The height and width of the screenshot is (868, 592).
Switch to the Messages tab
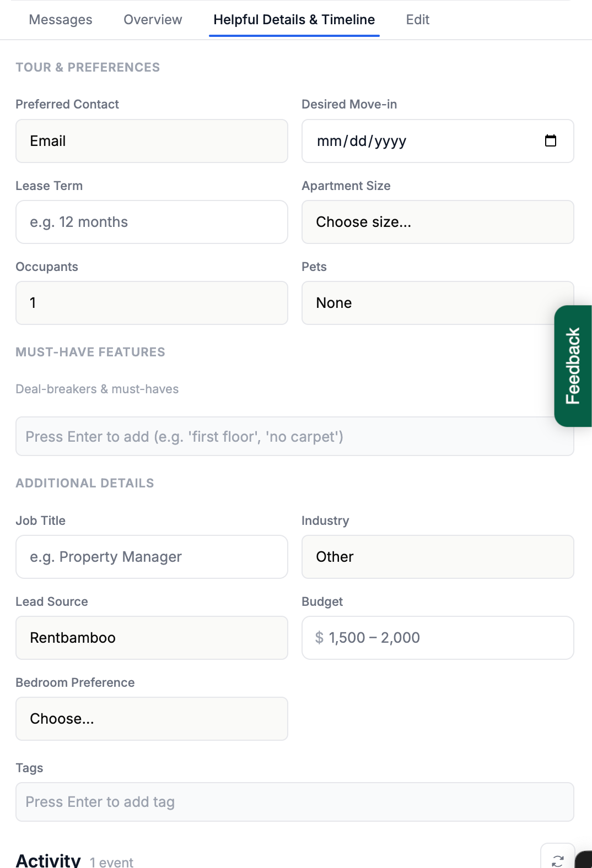click(61, 20)
